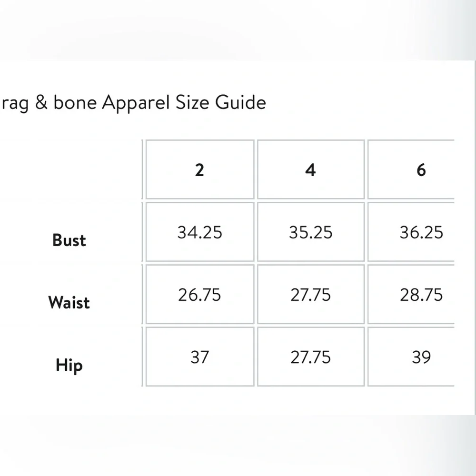This screenshot has height=476, width=476.
Task: Click the word bone in the title
Action: click(75, 103)
